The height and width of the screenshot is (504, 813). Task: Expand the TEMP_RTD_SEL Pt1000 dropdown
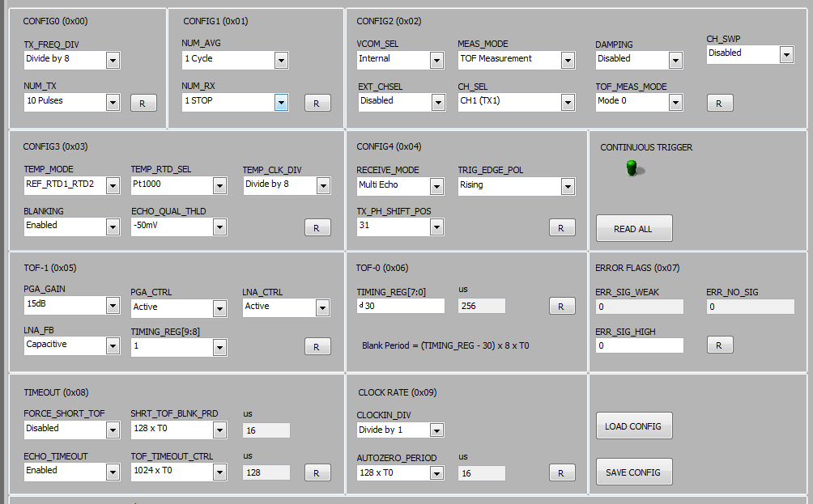(x=219, y=186)
